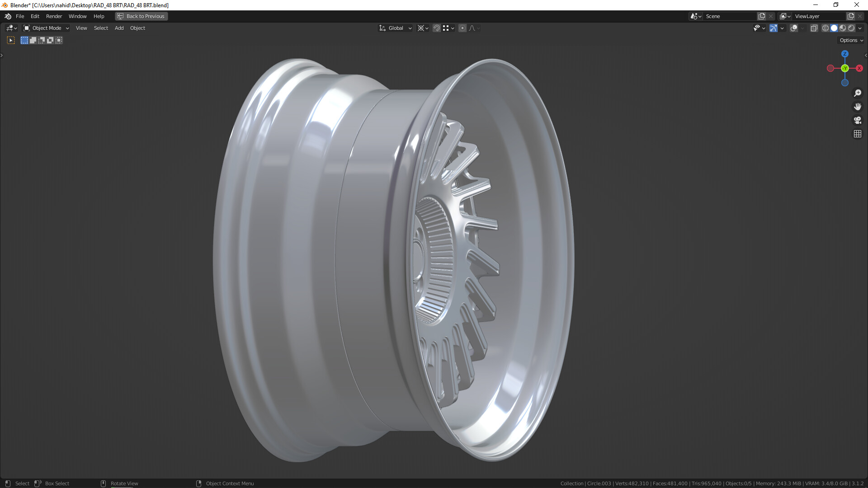Image resolution: width=868 pixels, height=488 pixels.
Task: Enable Rendered viewport shading
Action: [x=852, y=28]
